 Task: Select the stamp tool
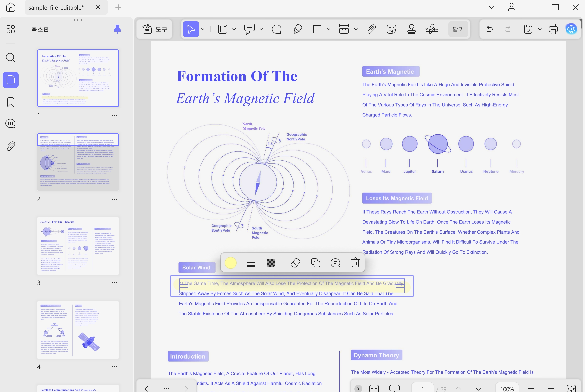point(411,29)
